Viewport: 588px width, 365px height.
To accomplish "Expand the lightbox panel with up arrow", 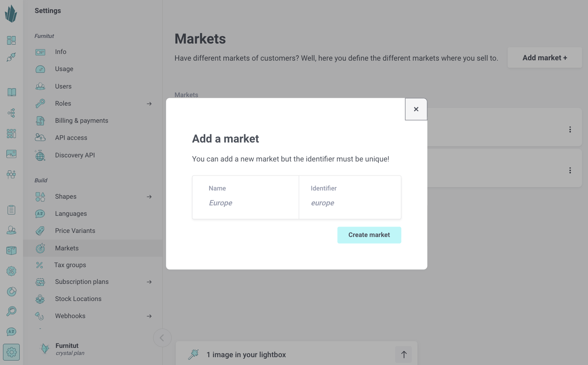I will [x=404, y=355].
